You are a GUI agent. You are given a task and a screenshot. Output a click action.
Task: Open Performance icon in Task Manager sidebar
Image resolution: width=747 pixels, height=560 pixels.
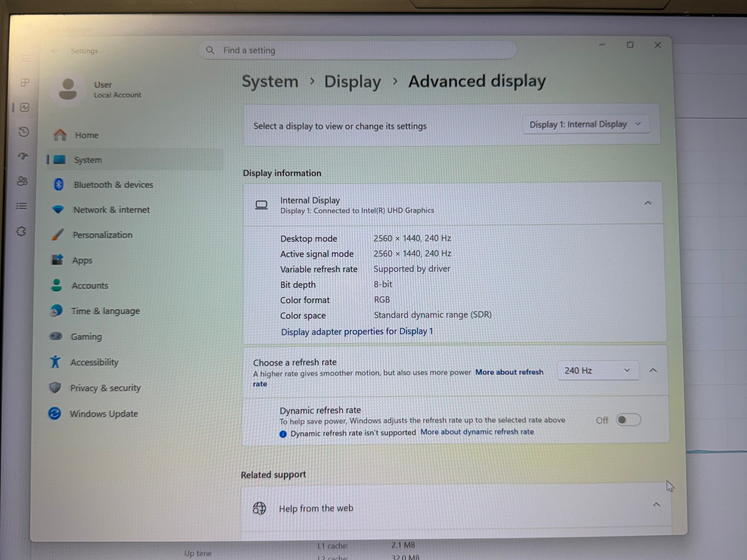tap(24, 107)
